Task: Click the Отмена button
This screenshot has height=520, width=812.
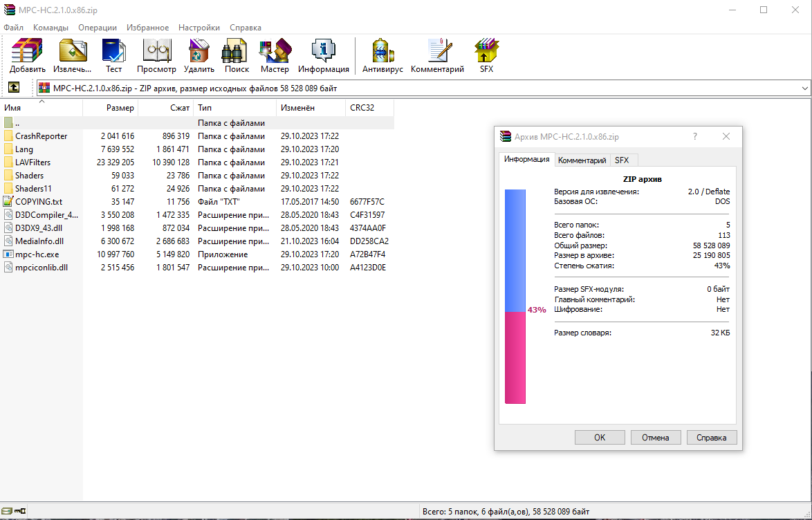Action: point(656,437)
